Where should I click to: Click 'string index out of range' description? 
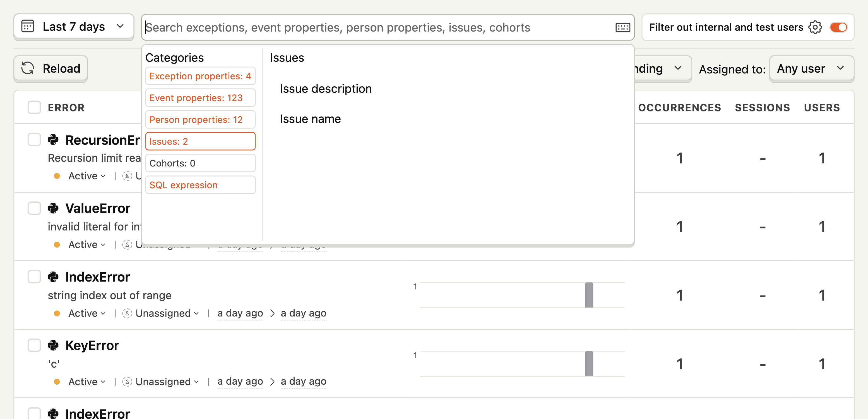click(109, 295)
